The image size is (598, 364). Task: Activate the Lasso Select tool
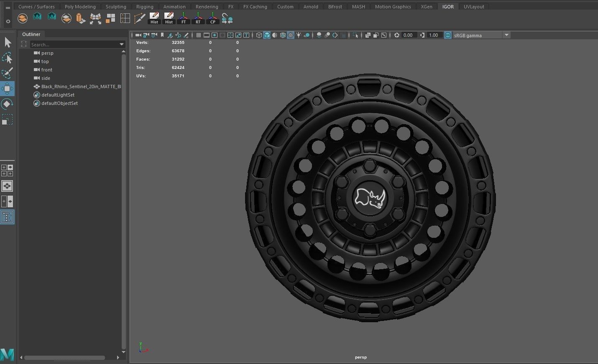[x=8, y=58]
